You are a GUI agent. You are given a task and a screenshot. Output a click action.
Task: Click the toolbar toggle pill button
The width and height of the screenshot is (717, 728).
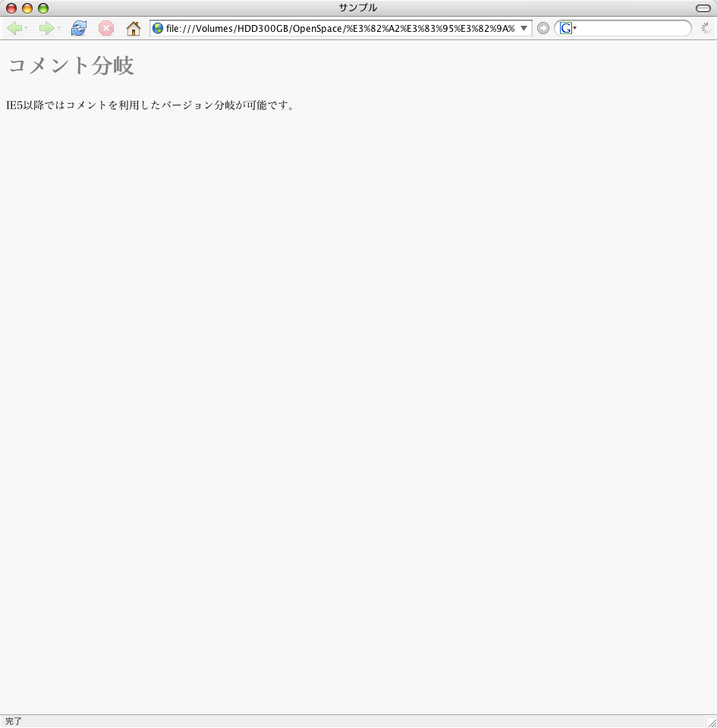click(703, 8)
